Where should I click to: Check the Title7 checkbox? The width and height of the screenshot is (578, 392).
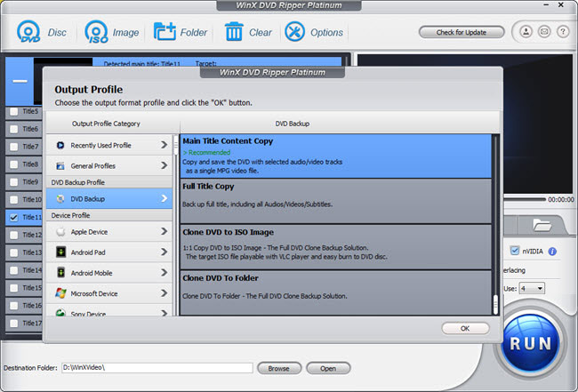[x=14, y=147]
